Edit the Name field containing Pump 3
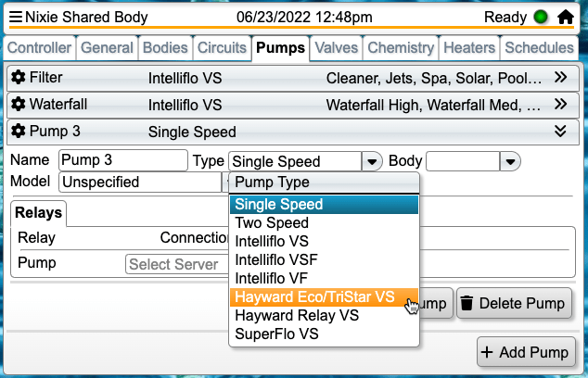 [x=123, y=160]
